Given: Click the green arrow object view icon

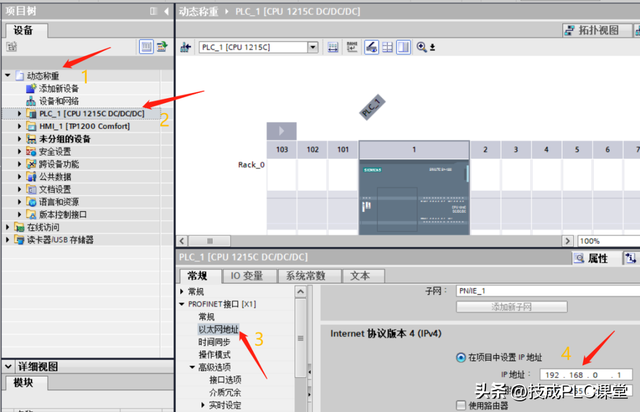Looking at the screenshot, I should tap(162, 47).
